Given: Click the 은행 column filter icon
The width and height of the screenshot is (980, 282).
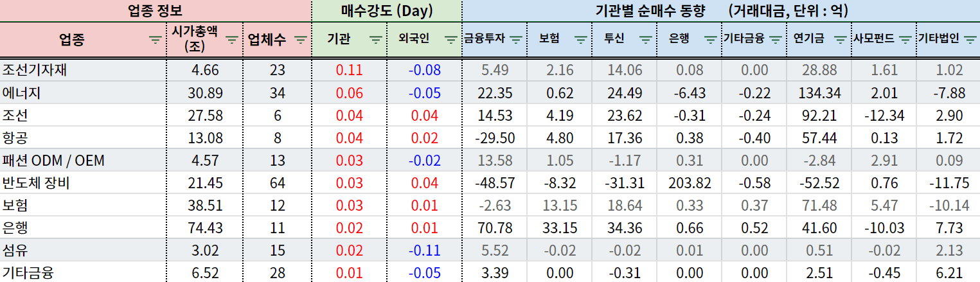Looking at the screenshot, I should 710,40.
